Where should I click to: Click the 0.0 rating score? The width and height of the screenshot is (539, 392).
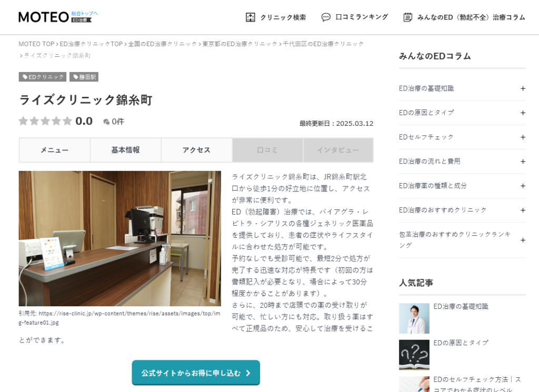[84, 121]
